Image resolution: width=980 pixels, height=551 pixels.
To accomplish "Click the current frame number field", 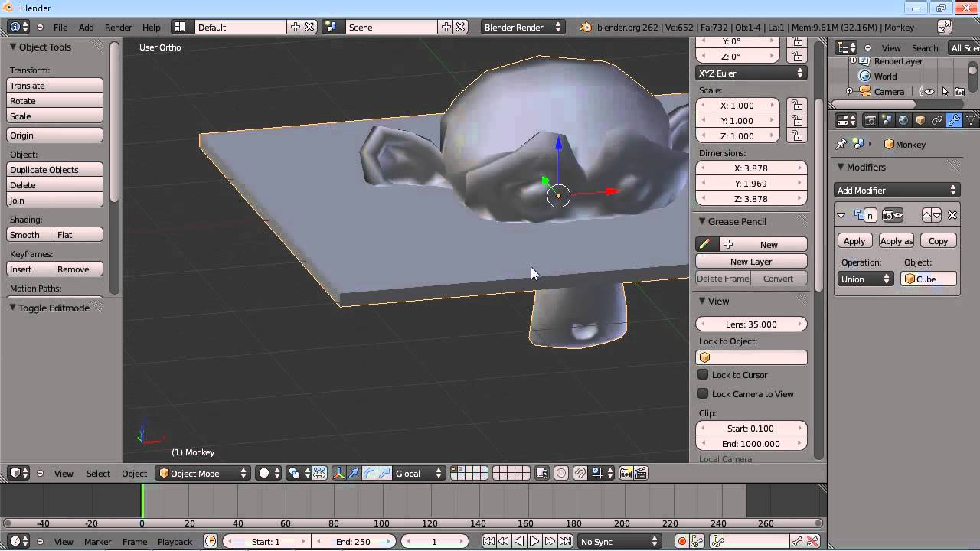I will [x=434, y=542].
